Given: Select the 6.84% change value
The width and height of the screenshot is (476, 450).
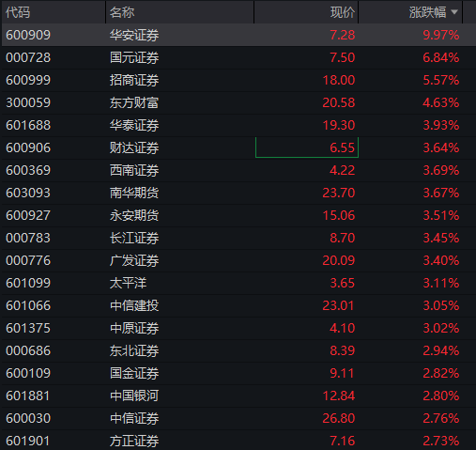Looking at the screenshot, I should click(441, 57).
